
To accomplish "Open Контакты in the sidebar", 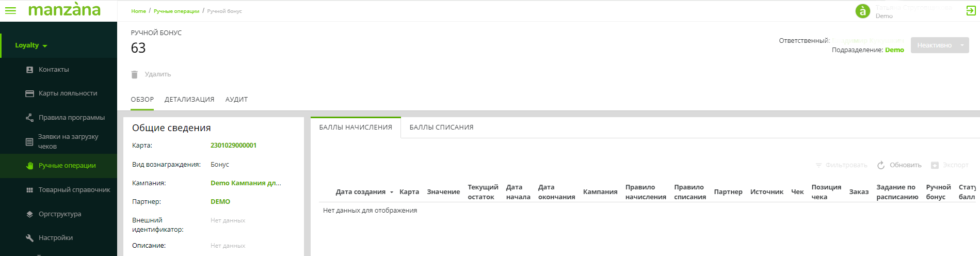I will (54, 70).
